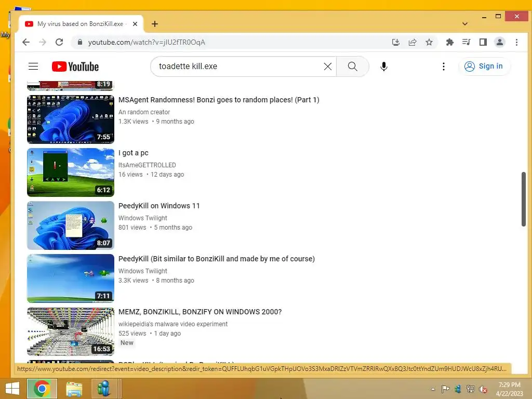This screenshot has height=399, width=532.
Task: Open 'I got a pc' video
Action: pyautogui.click(x=134, y=153)
